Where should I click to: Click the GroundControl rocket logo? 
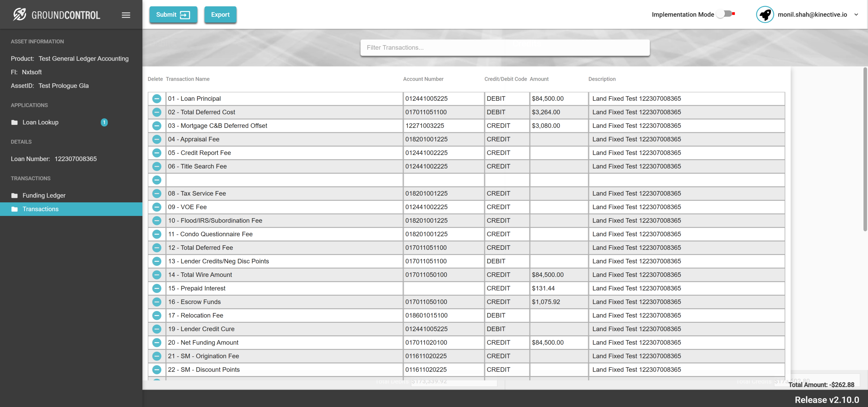point(20,15)
